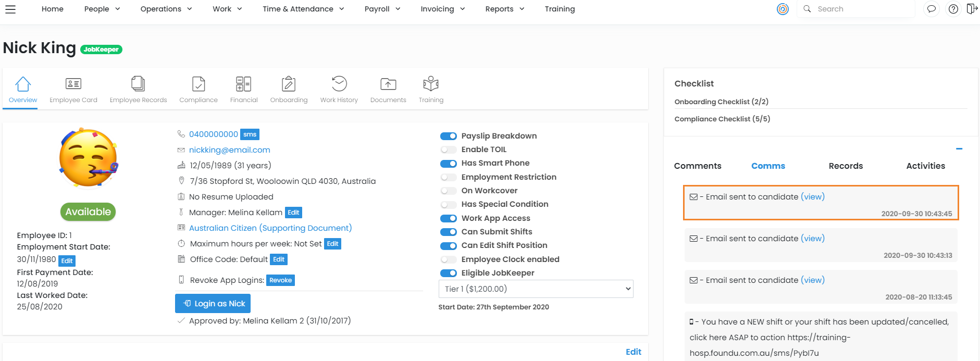Switch to the Activities tab
Screen dimensions: 980x361
tap(925, 166)
